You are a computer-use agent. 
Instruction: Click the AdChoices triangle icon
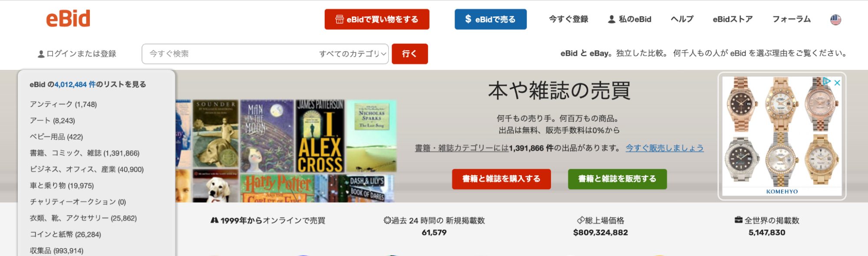[827, 81]
